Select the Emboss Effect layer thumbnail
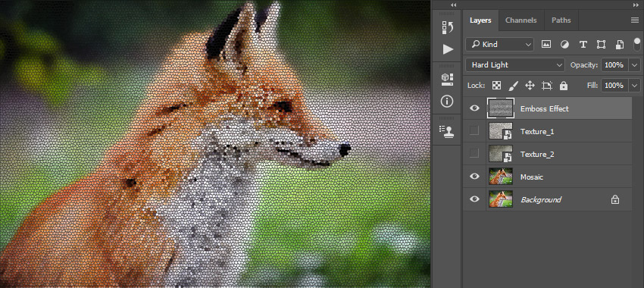 point(501,108)
